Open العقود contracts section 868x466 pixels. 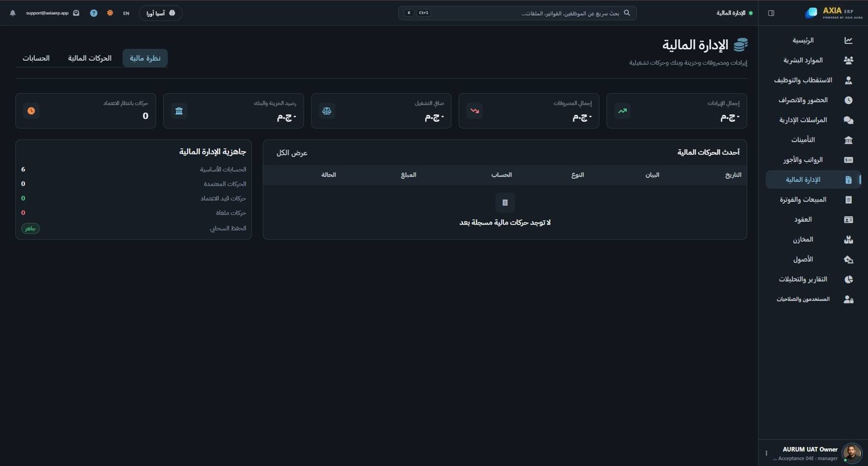(x=813, y=220)
